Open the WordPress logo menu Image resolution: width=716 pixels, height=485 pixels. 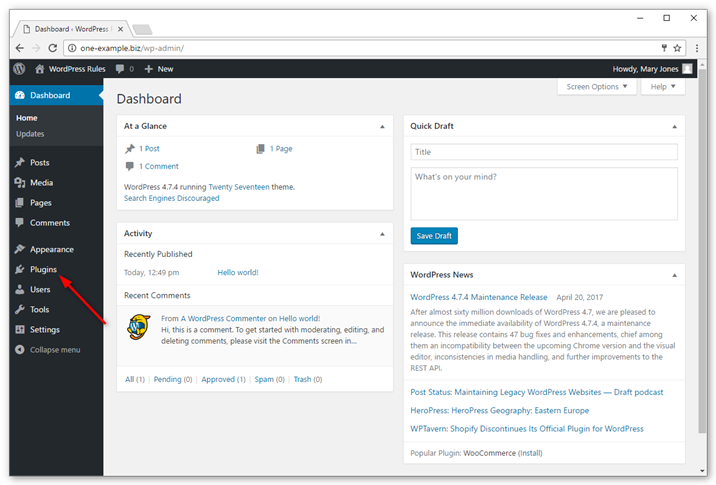[x=19, y=69]
